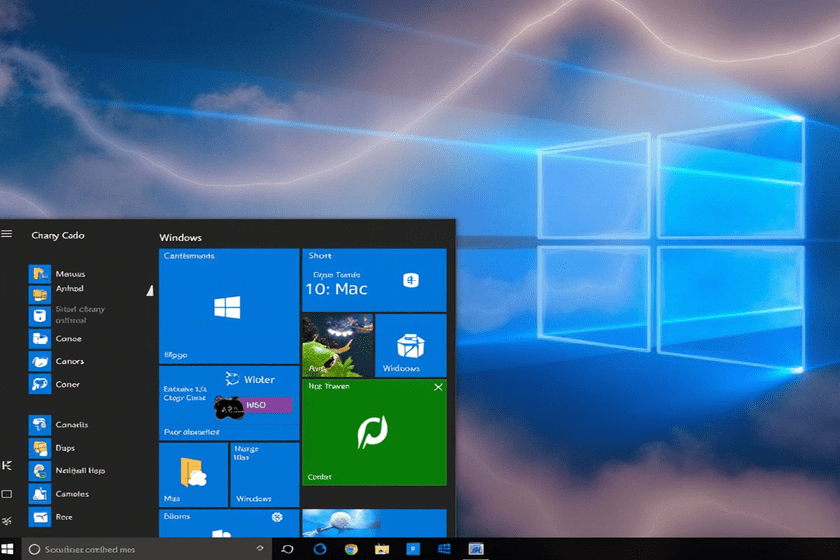Select the dimmed Sitorl cbrary entry
The height and width of the screenshot is (560, 840).
[x=80, y=315]
